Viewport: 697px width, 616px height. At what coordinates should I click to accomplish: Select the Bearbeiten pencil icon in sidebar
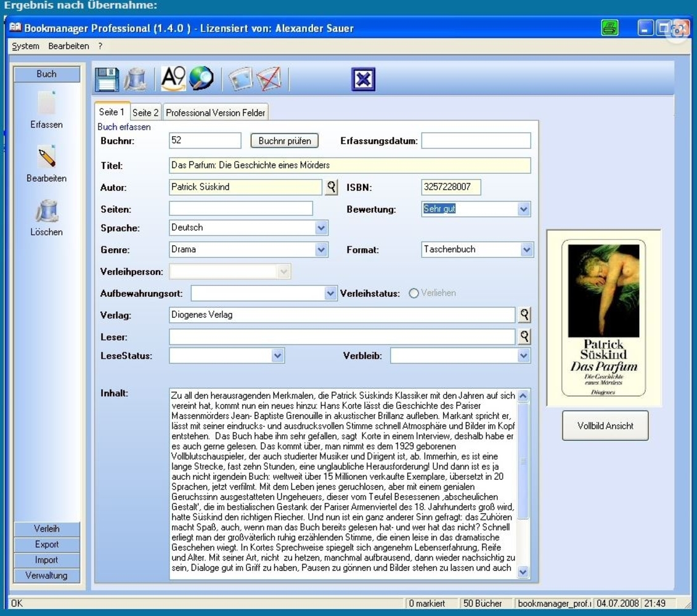point(47,158)
